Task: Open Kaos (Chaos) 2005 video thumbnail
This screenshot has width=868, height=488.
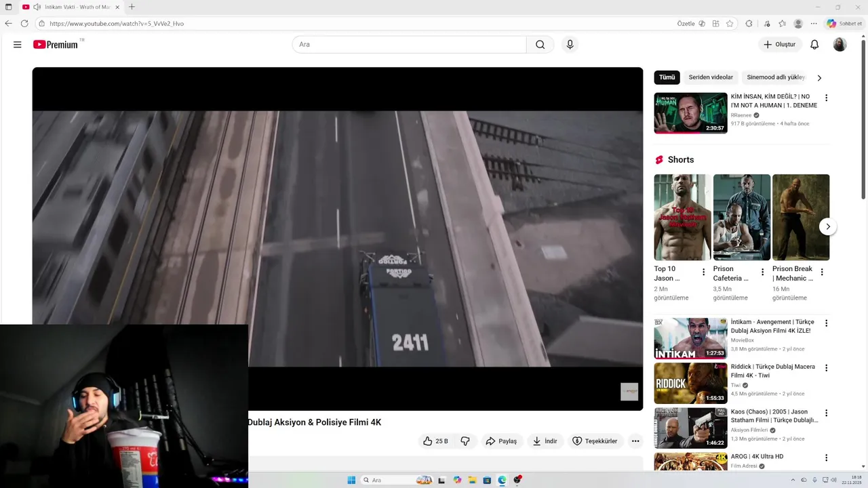Action: pos(690,428)
